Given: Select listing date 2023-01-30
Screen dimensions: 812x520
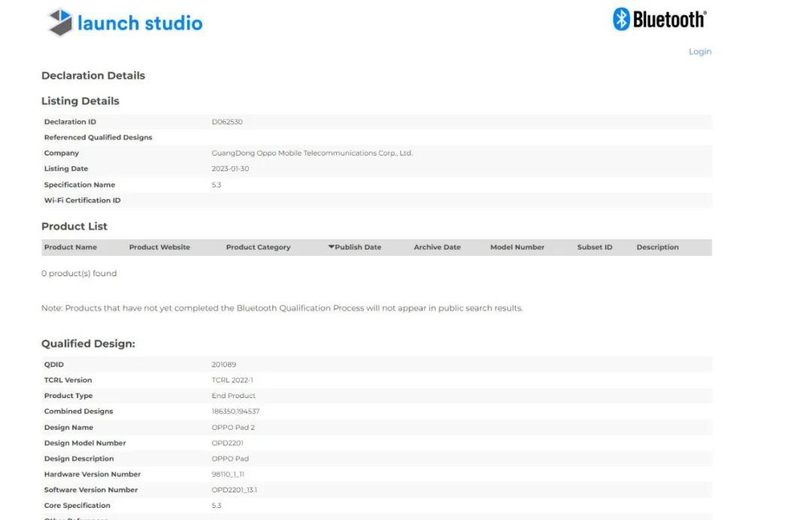Looking at the screenshot, I should pyautogui.click(x=230, y=169).
